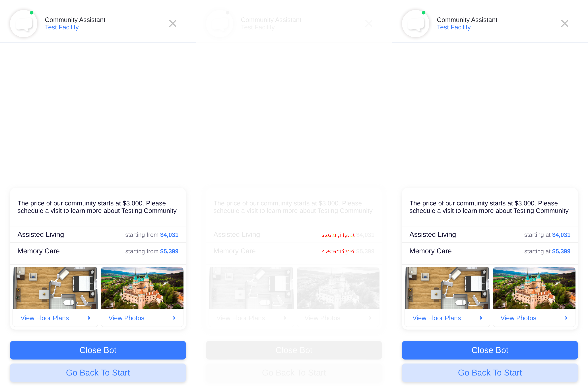Click the left panel's View Floor Plans chevron arrow

[89, 318]
